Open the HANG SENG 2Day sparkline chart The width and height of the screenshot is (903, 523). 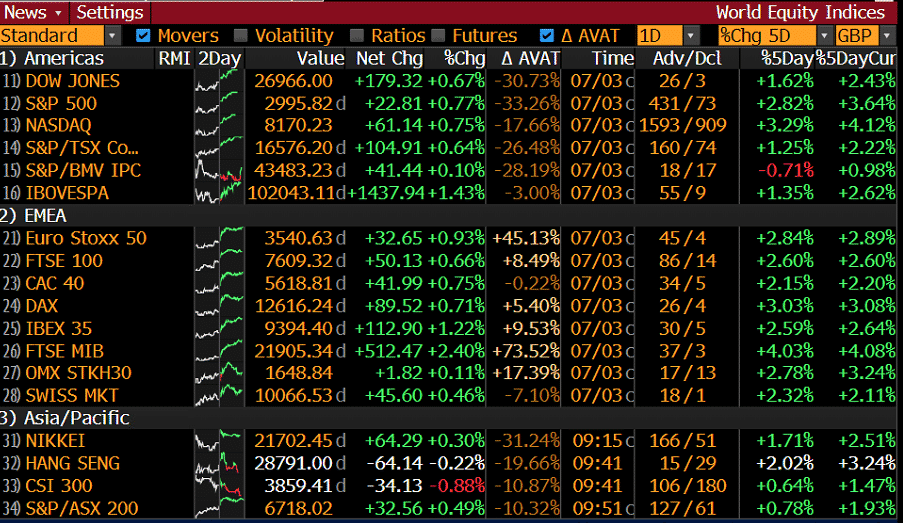[219, 463]
